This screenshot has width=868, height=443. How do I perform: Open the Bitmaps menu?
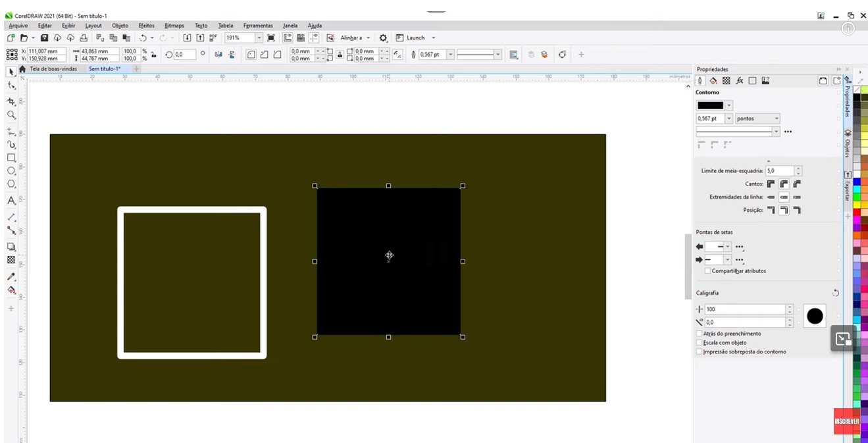click(174, 25)
